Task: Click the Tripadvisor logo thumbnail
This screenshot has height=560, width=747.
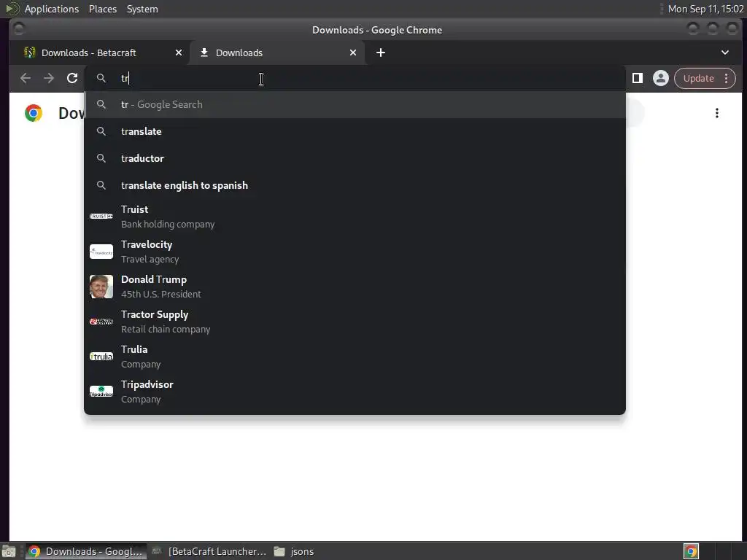Action: pos(101,392)
